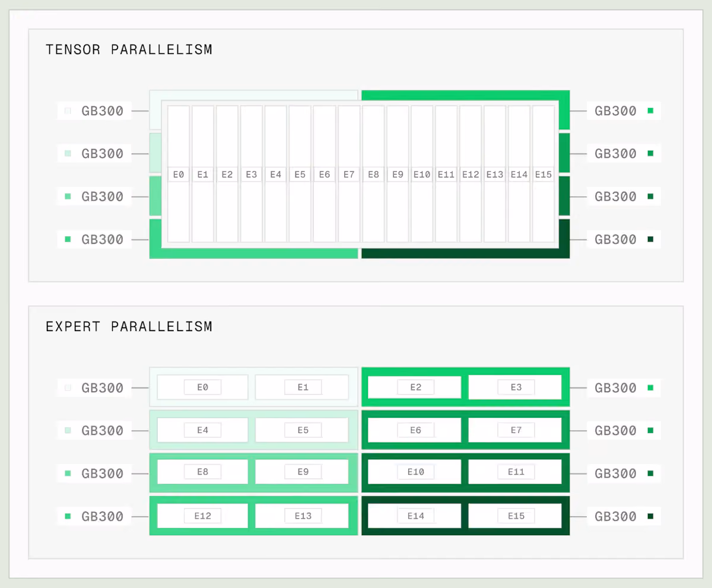Click the E2 box in Expert Parallelism
Screen dimensions: 712x588
415,387
